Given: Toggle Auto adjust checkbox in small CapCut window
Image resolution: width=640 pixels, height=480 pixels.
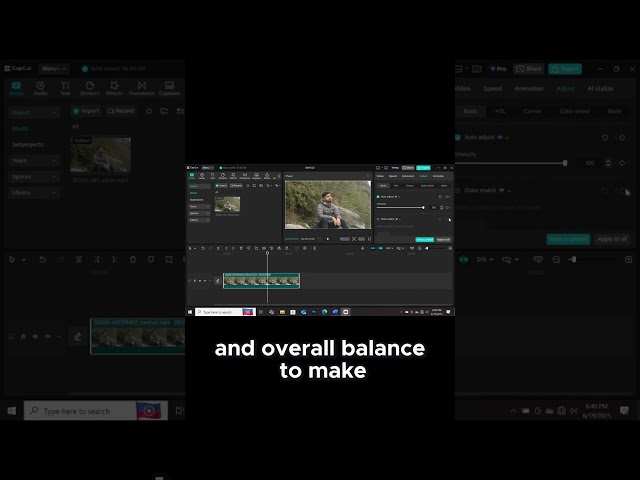Looking at the screenshot, I should pos(378,197).
